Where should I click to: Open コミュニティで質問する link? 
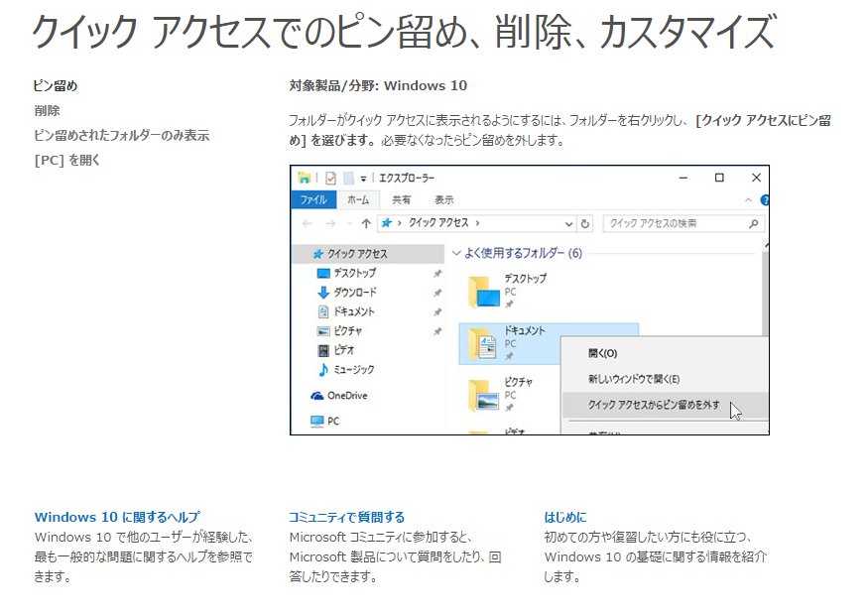(x=347, y=517)
